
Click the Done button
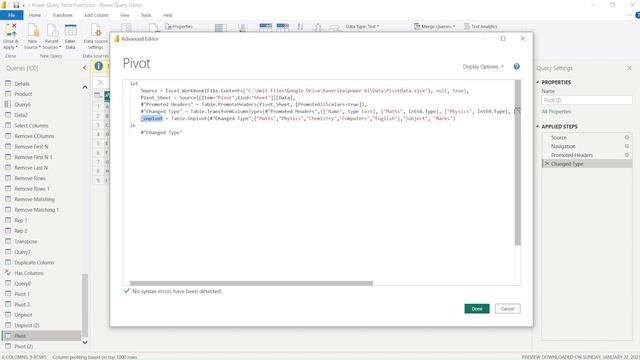click(477, 309)
